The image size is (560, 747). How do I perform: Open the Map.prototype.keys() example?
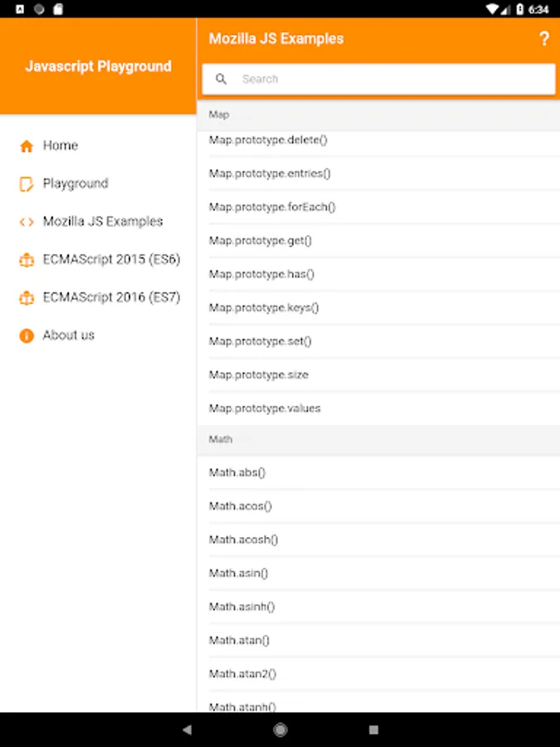378,308
